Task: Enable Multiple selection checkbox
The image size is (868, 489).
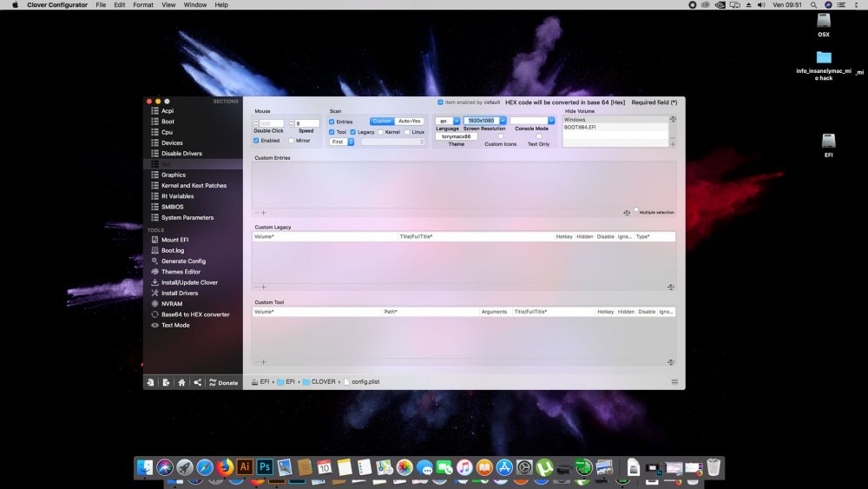Action: [x=636, y=210]
